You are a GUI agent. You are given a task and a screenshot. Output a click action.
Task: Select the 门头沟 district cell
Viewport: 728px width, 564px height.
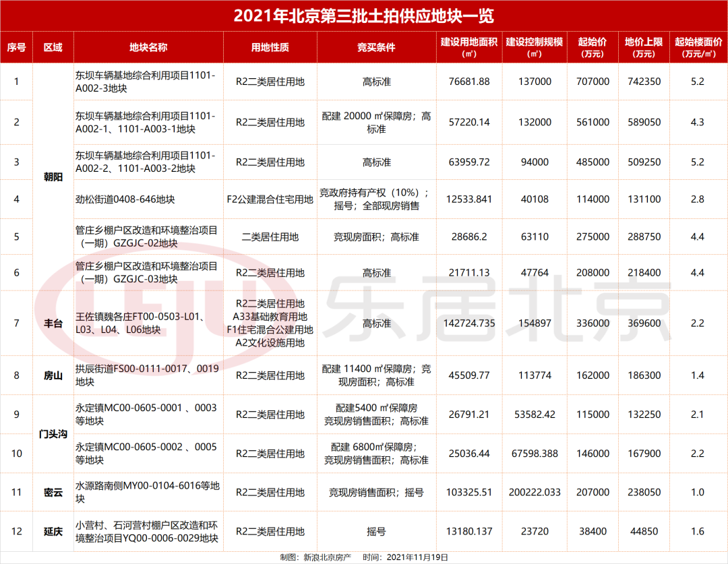[53, 434]
